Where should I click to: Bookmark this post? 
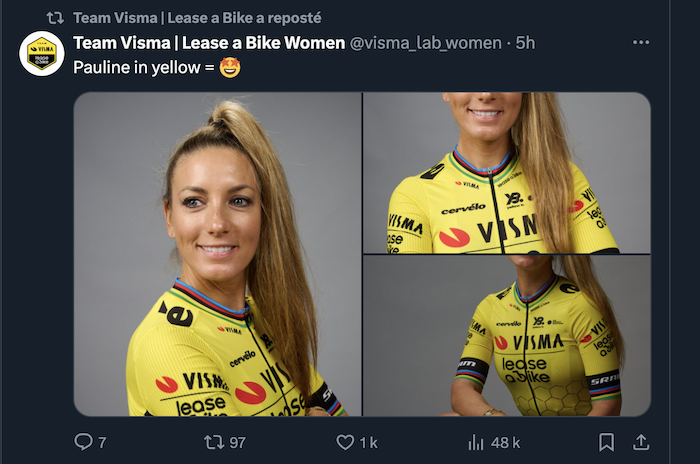tap(606, 442)
